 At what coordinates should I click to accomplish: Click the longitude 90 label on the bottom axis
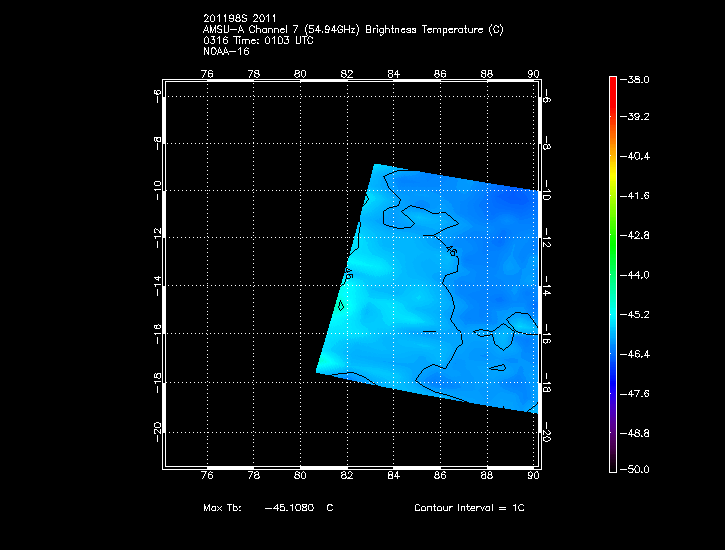point(534,480)
